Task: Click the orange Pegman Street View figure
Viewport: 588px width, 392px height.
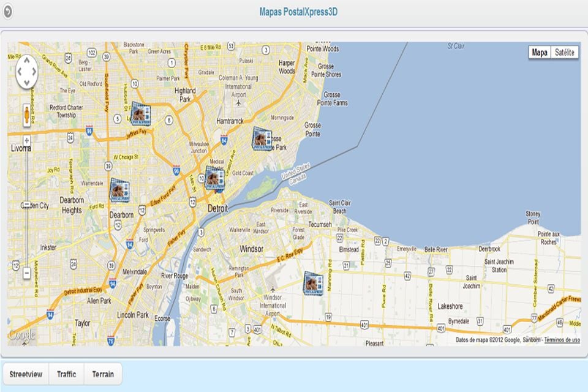Action: coord(26,115)
